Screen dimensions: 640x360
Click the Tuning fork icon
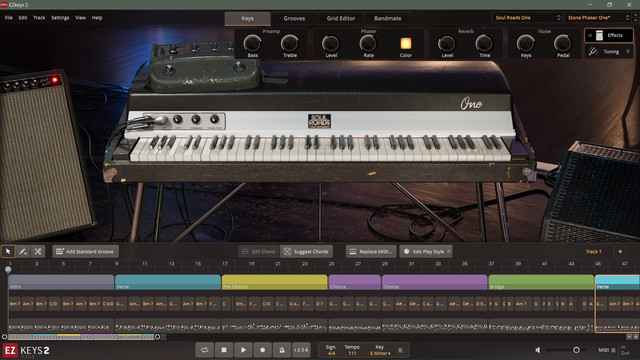pyautogui.click(x=593, y=51)
